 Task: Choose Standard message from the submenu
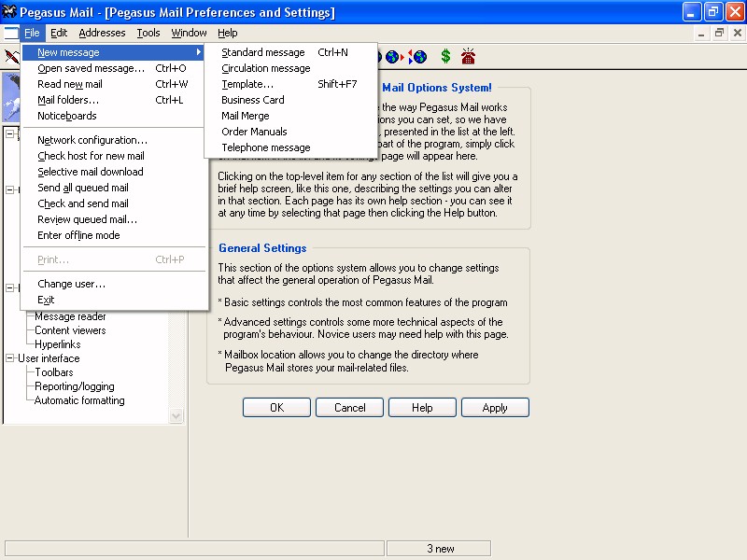point(290,52)
